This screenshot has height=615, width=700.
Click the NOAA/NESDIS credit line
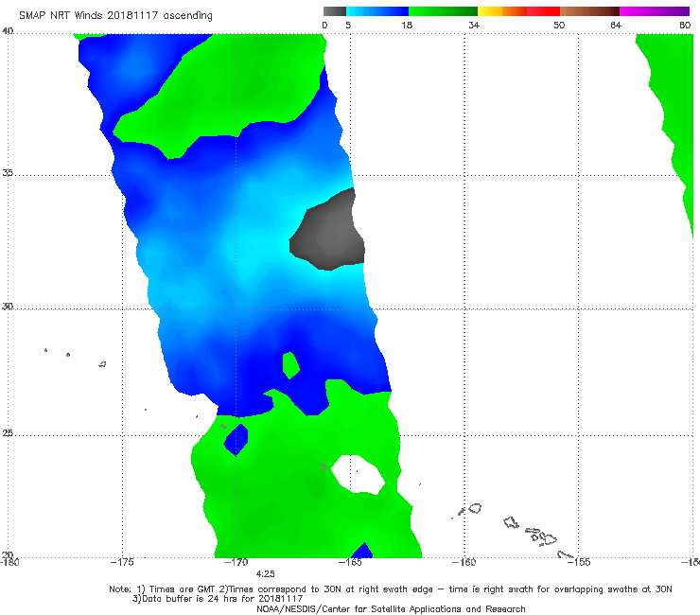[391, 609]
